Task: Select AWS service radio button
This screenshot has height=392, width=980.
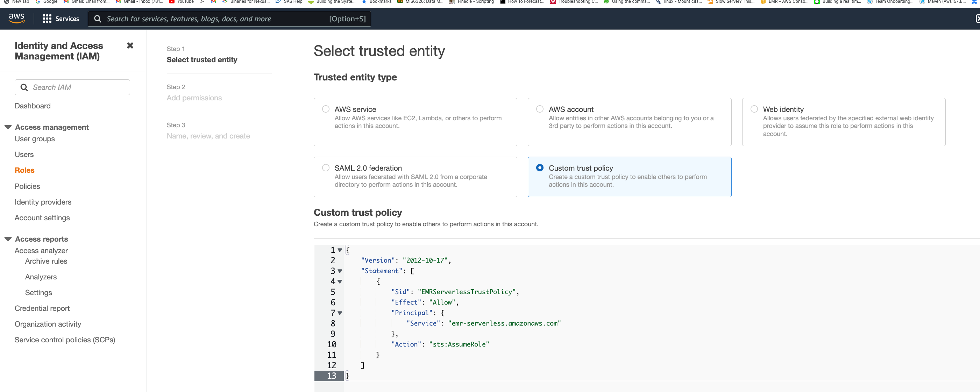Action: 326,109
